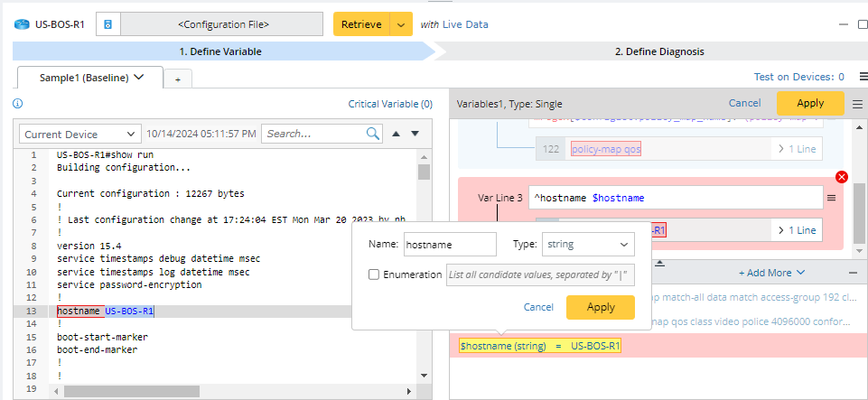Enable the Enumeration checkbox

tap(374, 274)
